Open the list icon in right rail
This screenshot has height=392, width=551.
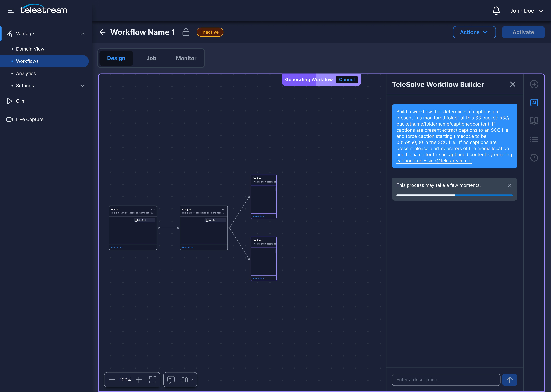pos(534,139)
